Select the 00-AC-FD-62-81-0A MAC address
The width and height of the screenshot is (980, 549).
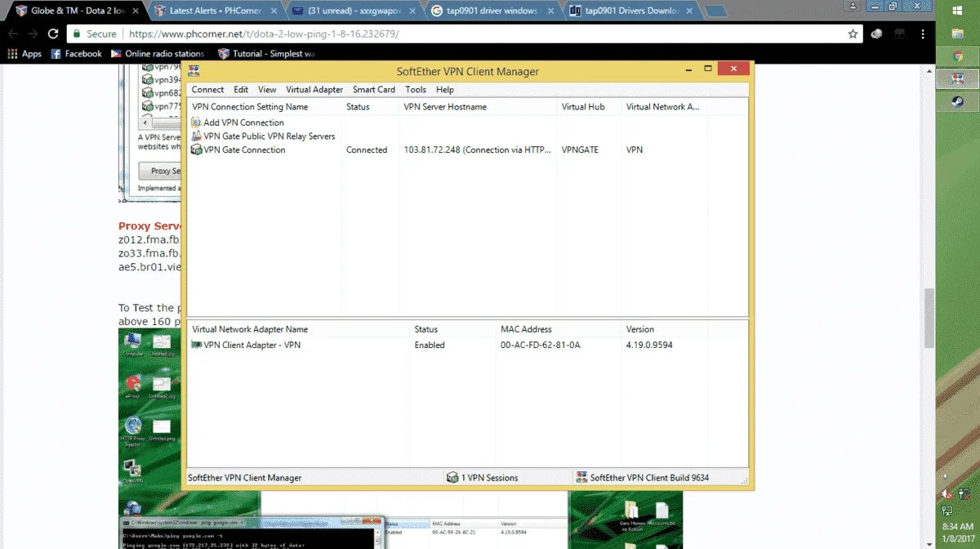tap(540, 345)
